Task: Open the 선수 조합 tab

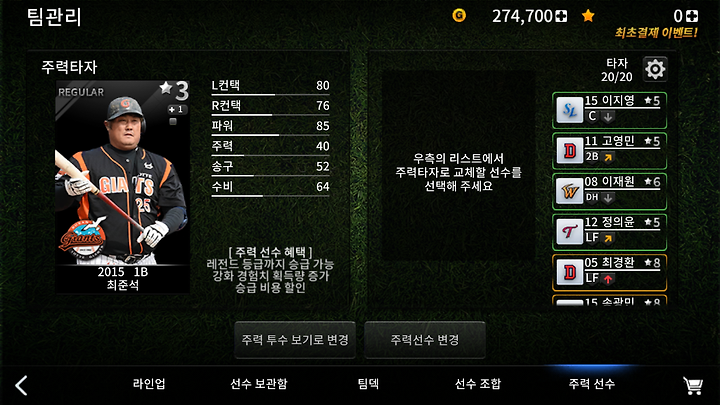Action: (x=478, y=383)
